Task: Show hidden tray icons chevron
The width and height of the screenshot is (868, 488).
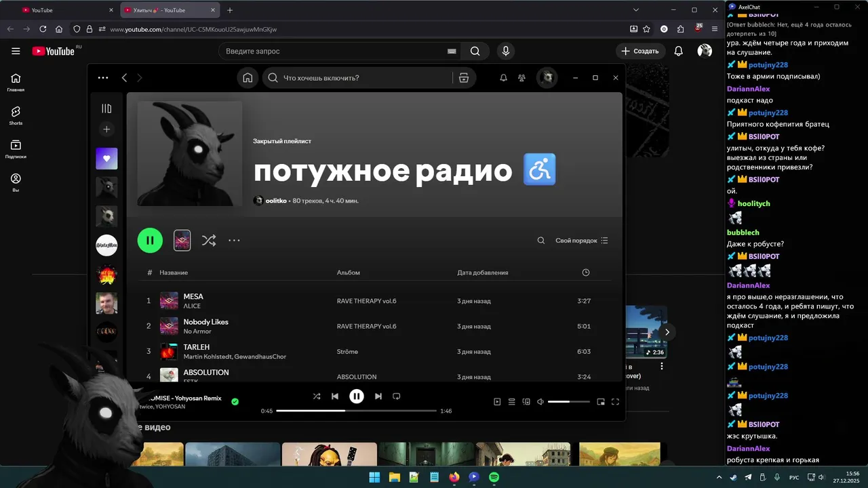Action: coord(719,477)
